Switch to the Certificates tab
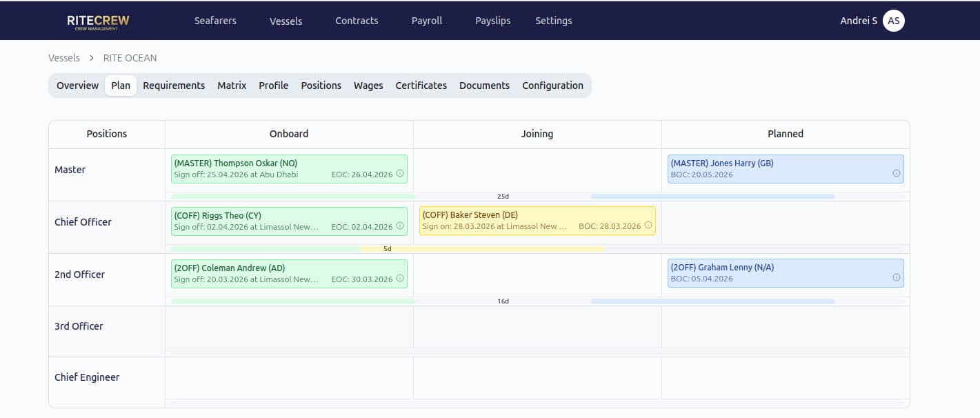 421,86
